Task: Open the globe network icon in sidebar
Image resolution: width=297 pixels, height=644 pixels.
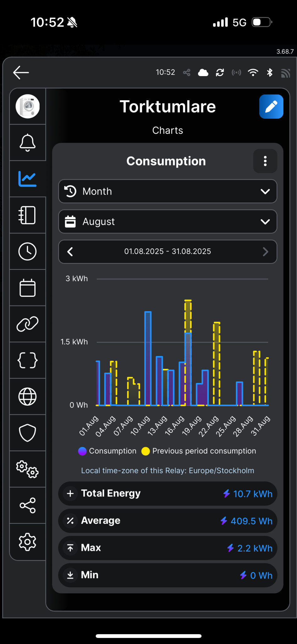Action: pos(28,397)
